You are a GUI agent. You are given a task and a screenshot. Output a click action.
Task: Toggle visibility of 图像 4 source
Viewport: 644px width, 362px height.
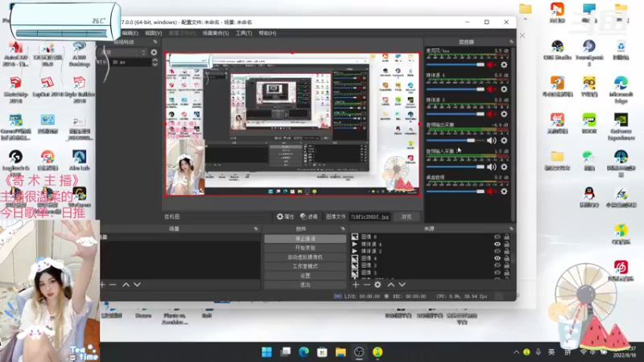coord(497,258)
